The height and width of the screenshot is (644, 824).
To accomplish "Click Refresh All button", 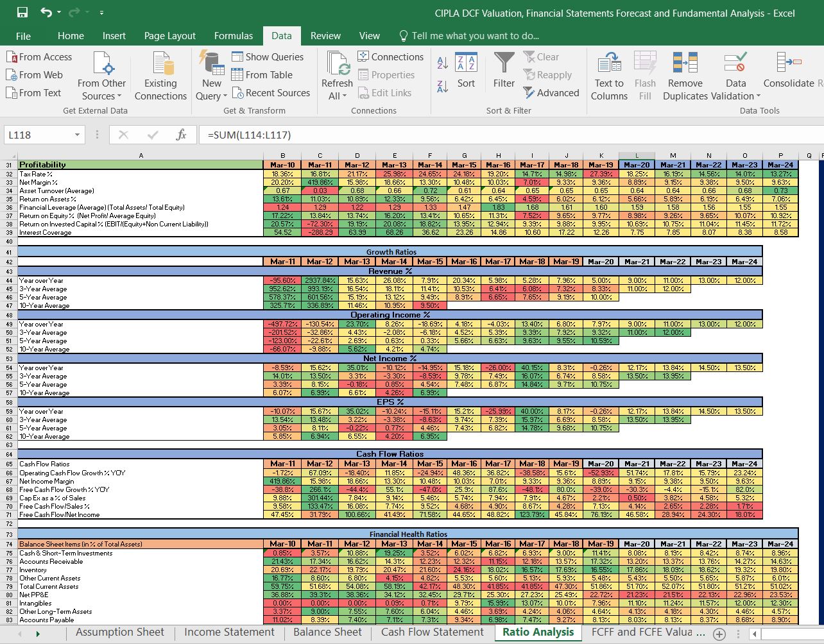I will [x=337, y=76].
